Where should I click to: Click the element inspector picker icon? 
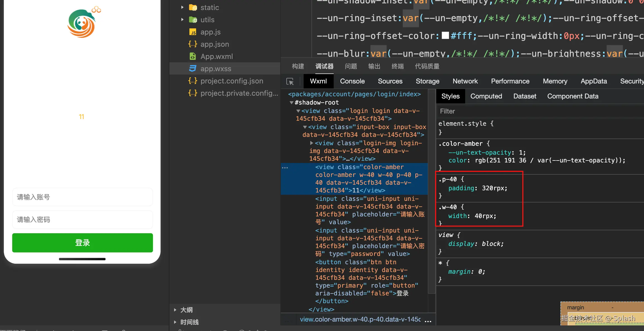coord(290,81)
